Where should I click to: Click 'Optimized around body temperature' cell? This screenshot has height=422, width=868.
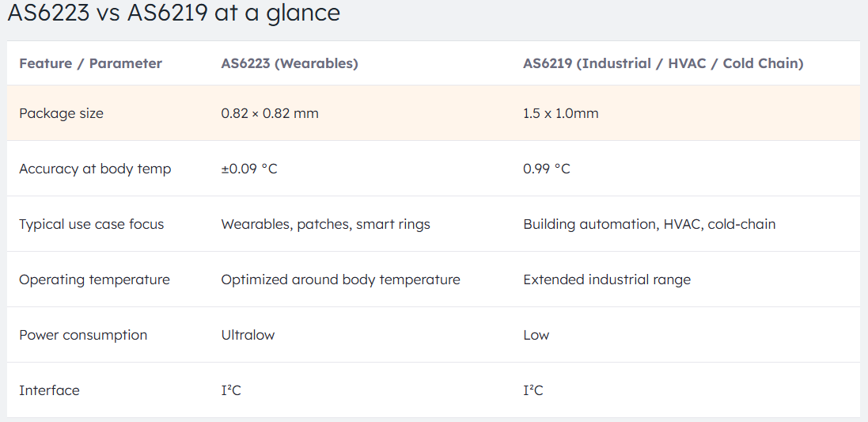click(x=340, y=279)
